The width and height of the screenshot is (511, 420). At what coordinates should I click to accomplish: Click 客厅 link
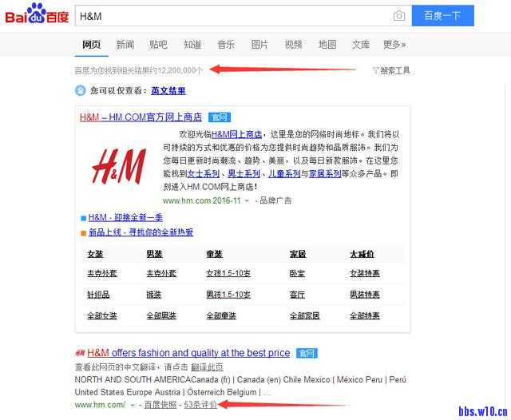[297, 295]
